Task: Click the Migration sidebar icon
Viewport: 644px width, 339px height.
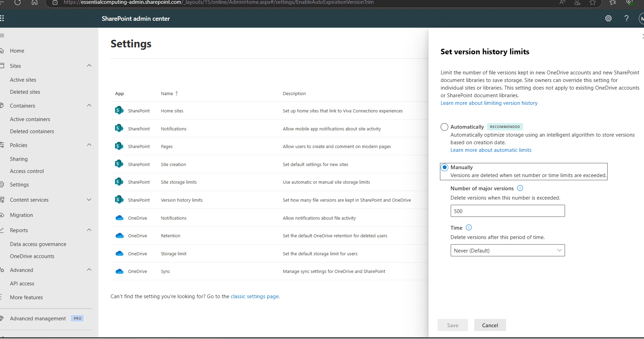Action: coord(2,215)
